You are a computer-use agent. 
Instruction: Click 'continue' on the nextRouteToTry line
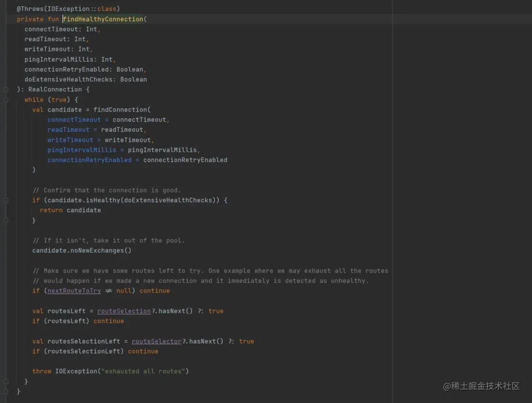click(155, 291)
